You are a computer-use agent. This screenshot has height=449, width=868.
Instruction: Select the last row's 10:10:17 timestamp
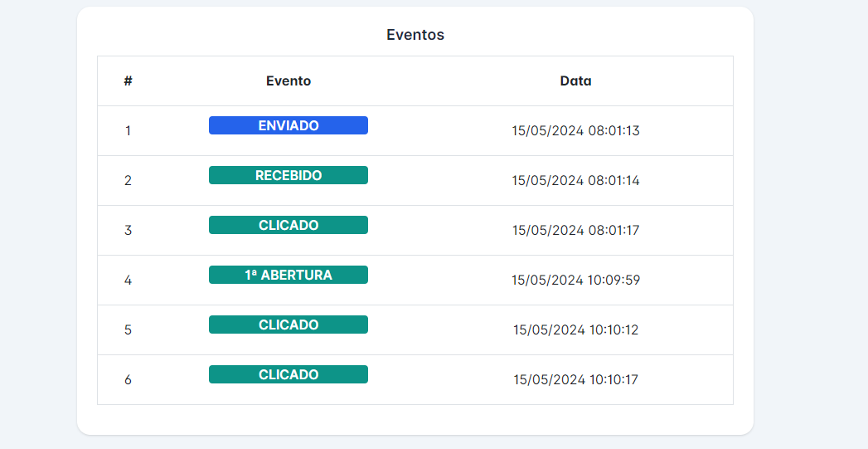(x=575, y=380)
